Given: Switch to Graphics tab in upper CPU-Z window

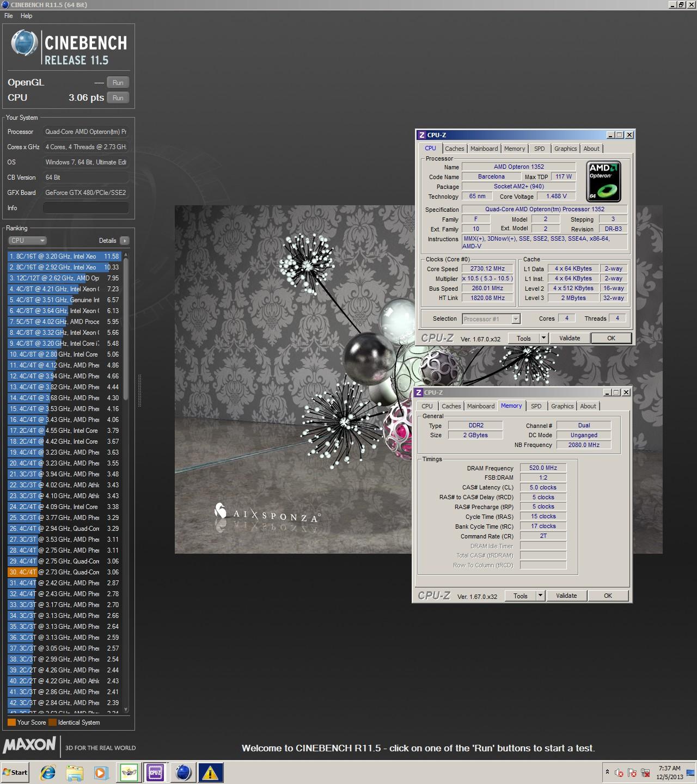Looking at the screenshot, I should pyautogui.click(x=565, y=149).
